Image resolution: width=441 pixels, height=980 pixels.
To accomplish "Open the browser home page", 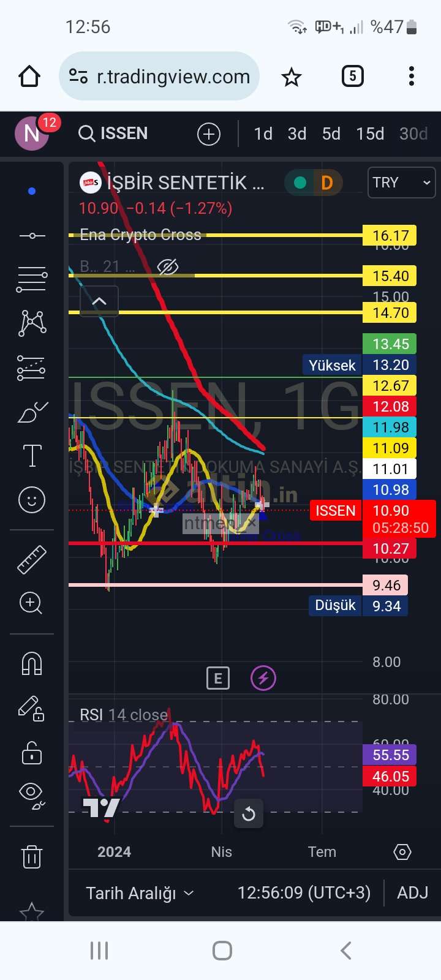I will pos(29,77).
